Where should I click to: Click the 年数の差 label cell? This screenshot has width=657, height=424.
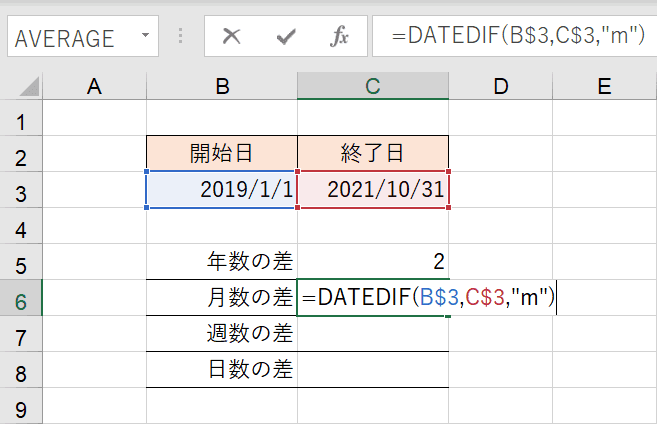[x=222, y=261]
